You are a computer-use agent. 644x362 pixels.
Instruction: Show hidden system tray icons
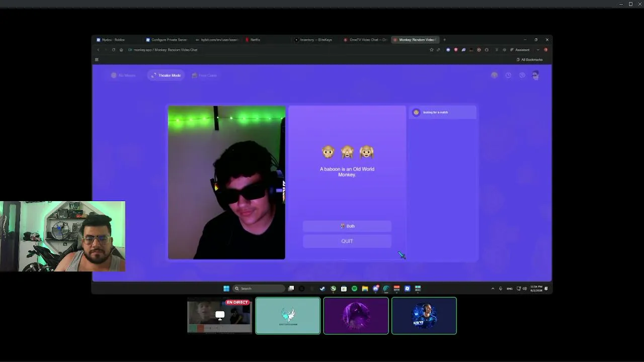click(493, 289)
